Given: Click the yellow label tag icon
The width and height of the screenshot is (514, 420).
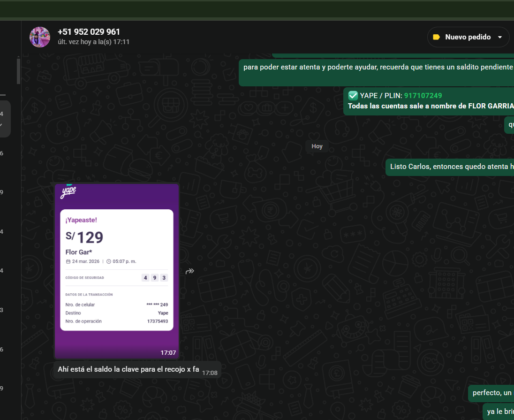Looking at the screenshot, I should click(436, 37).
